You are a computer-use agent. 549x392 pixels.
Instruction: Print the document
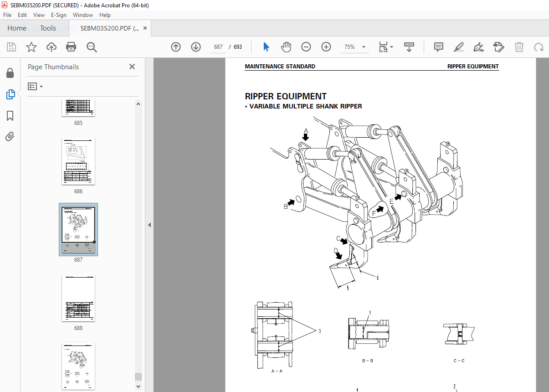click(x=71, y=47)
